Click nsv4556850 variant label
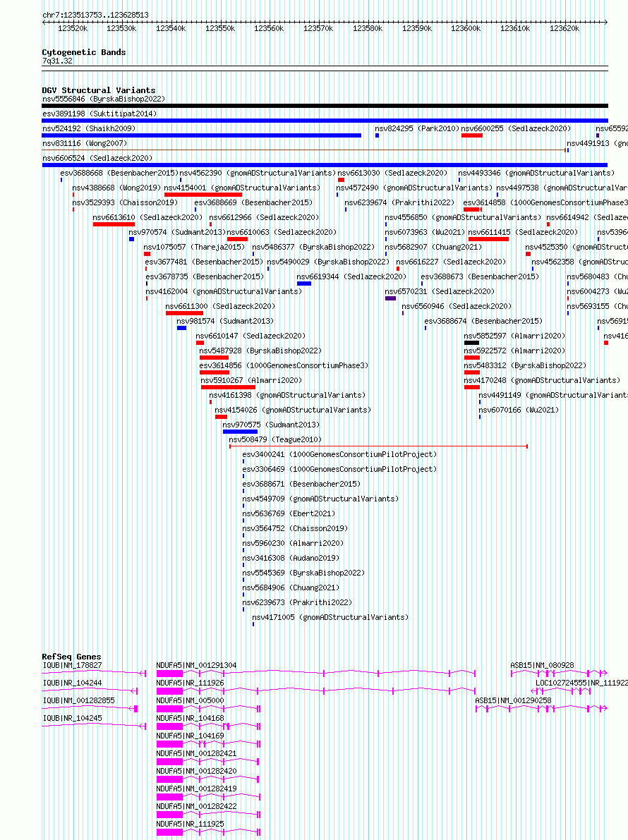 (x=463, y=217)
